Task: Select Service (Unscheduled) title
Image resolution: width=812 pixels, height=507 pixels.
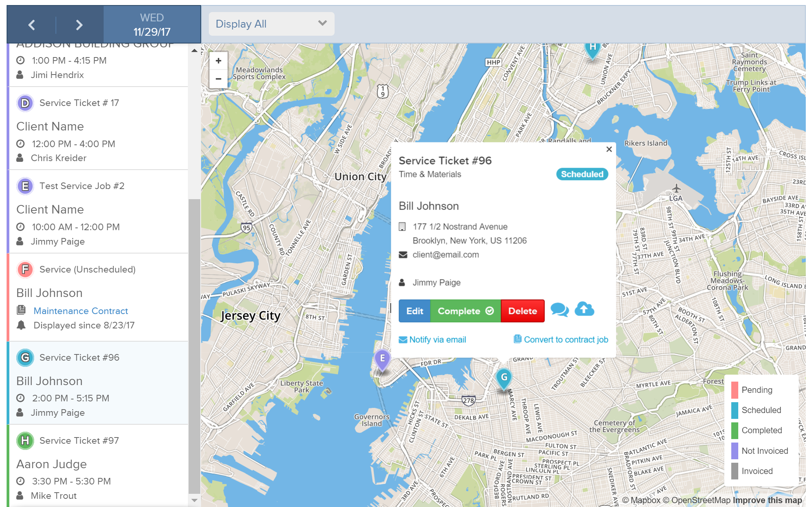Action: [87, 269]
